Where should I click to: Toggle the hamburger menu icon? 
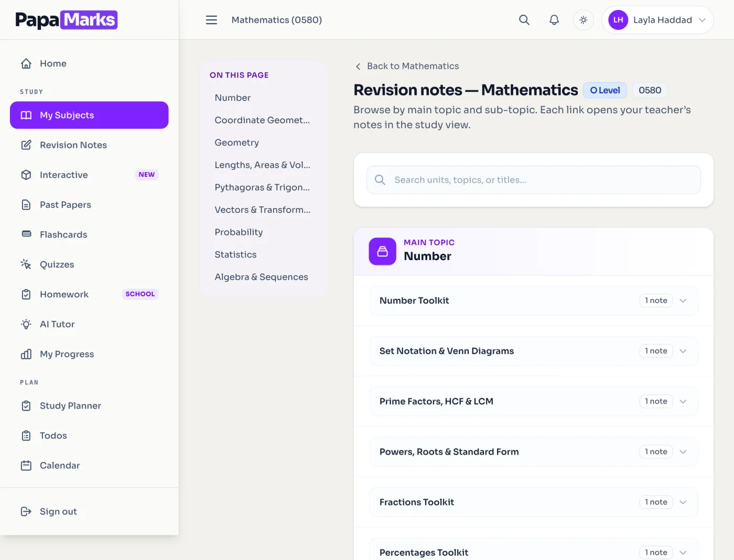(211, 20)
